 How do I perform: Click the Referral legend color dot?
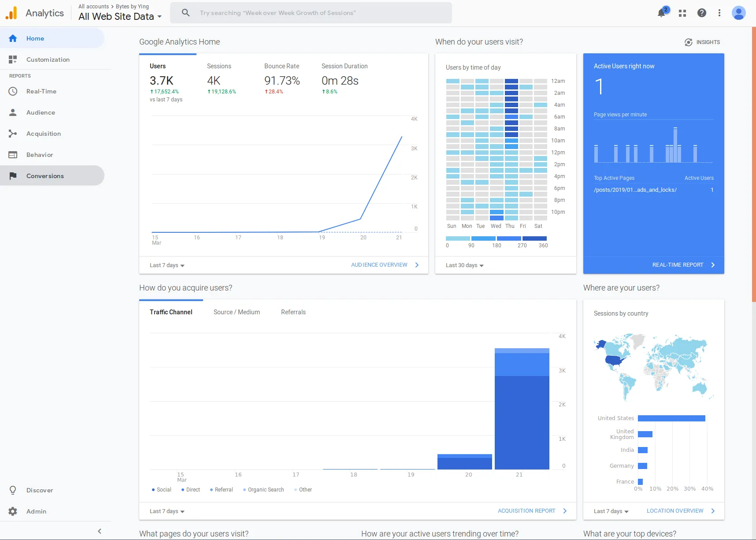point(211,490)
